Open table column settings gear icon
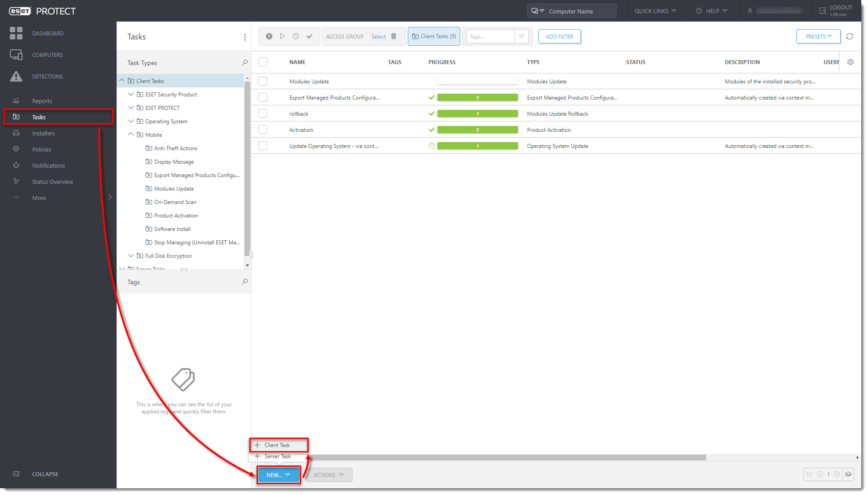 coord(850,62)
